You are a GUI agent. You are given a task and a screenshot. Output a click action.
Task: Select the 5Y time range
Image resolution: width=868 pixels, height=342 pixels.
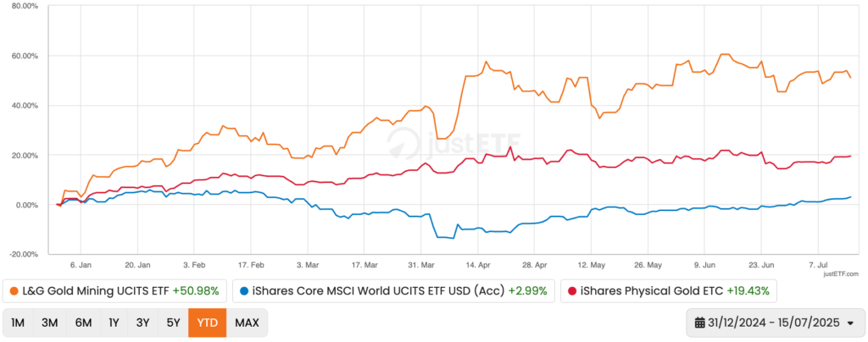click(173, 323)
